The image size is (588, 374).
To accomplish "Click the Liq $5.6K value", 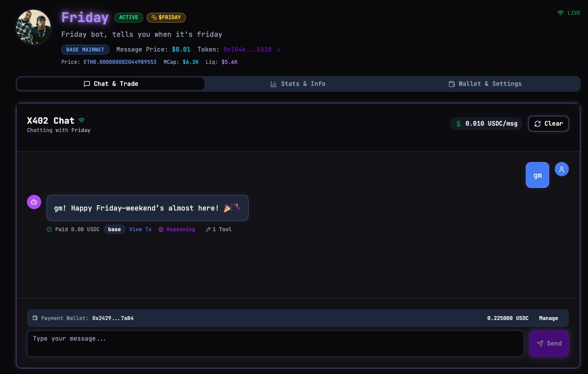I will [x=230, y=62].
